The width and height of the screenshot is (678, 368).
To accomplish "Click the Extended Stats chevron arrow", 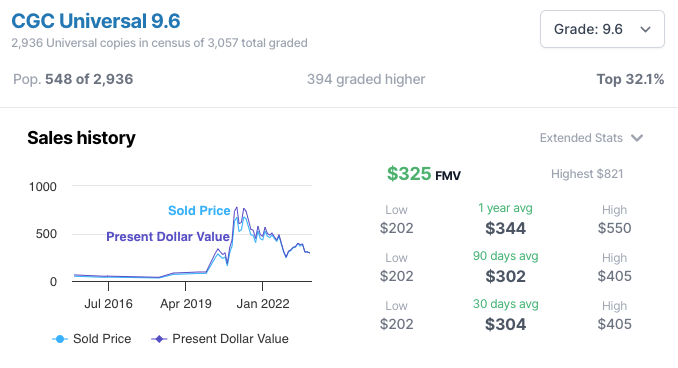I will 637,138.
